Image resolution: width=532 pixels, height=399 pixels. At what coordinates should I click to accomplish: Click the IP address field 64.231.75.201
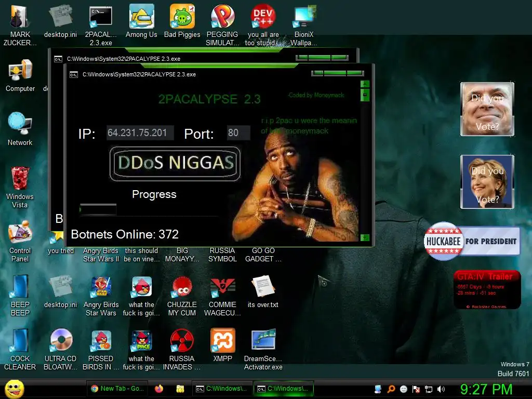click(x=140, y=132)
